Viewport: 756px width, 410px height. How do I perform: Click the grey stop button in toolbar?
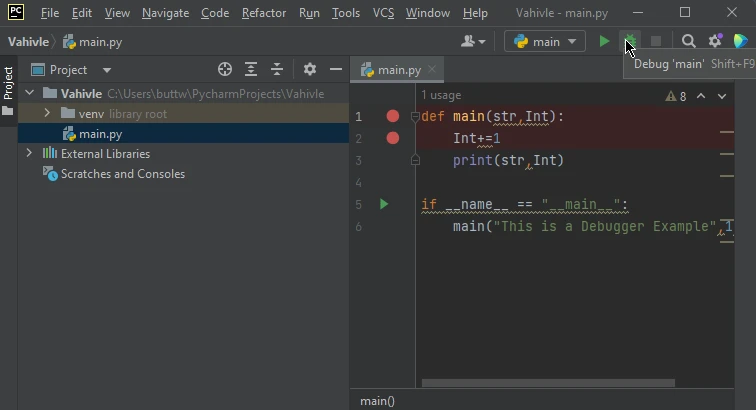[656, 41]
